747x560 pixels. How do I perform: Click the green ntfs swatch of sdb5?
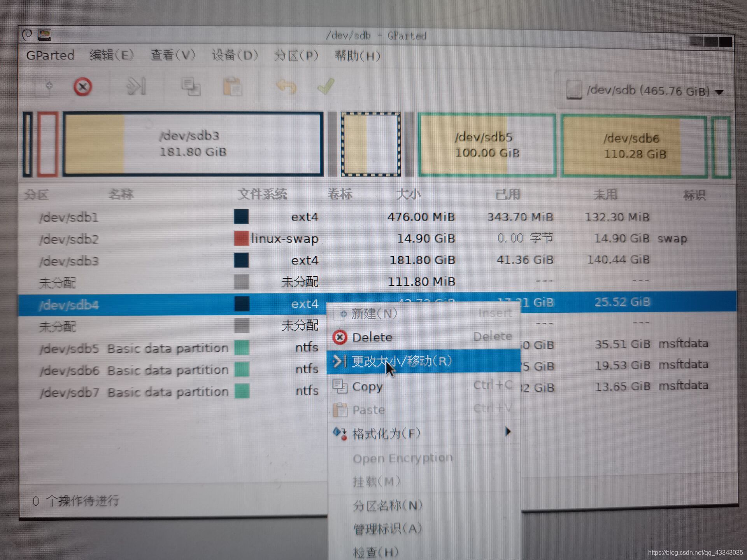coord(242,347)
